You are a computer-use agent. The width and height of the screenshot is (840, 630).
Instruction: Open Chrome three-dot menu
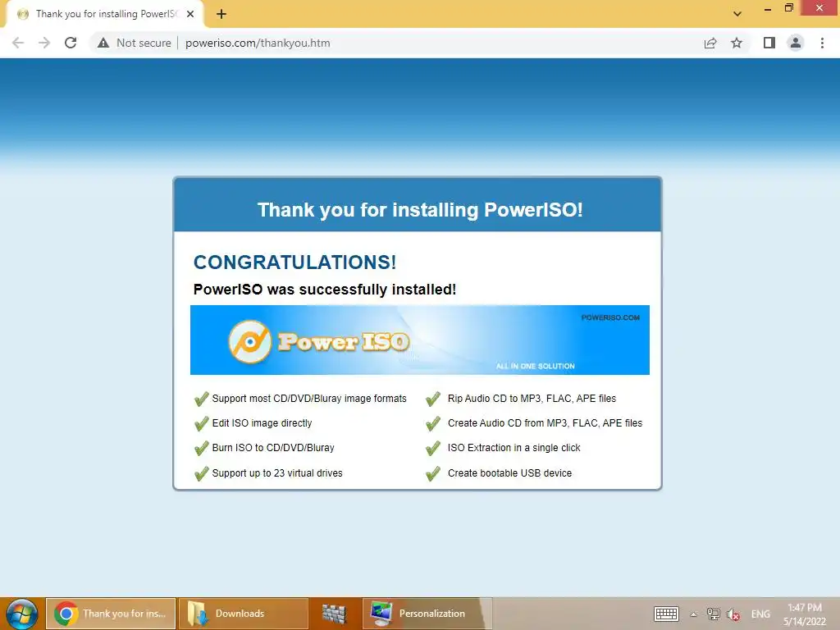click(822, 43)
